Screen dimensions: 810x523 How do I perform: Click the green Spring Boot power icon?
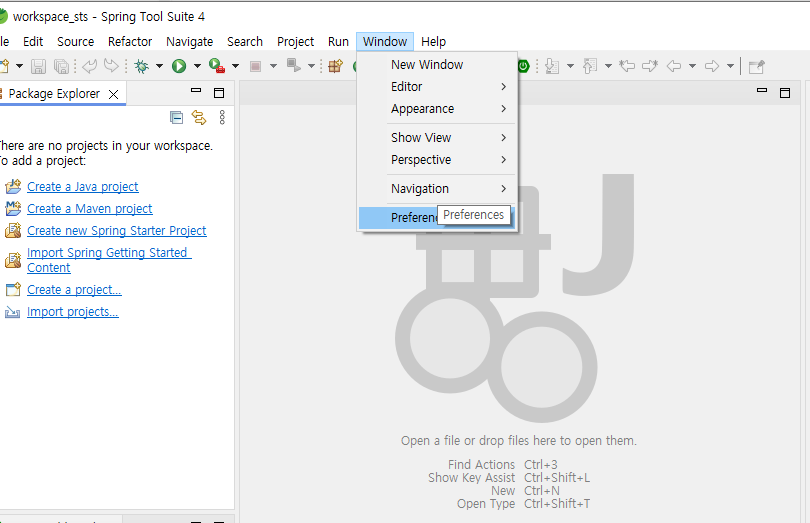(x=523, y=66)
